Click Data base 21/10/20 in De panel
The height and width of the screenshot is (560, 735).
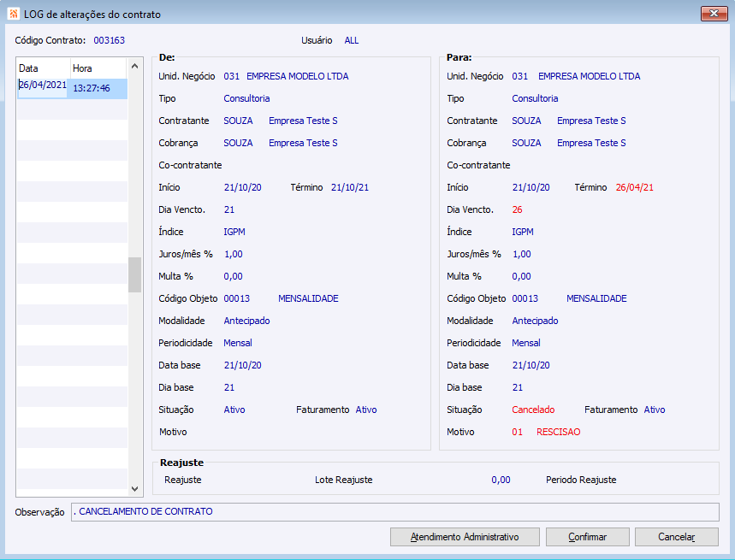tap(242, 365)
